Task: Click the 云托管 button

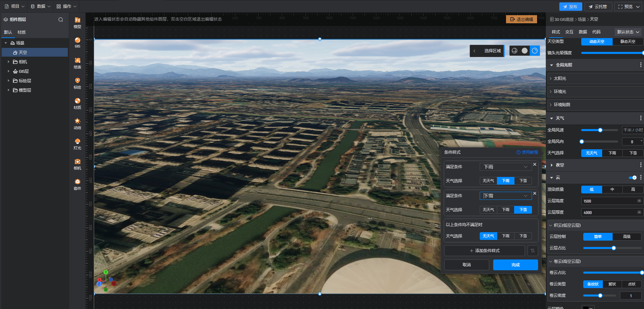Action: [x=598, y=7]
